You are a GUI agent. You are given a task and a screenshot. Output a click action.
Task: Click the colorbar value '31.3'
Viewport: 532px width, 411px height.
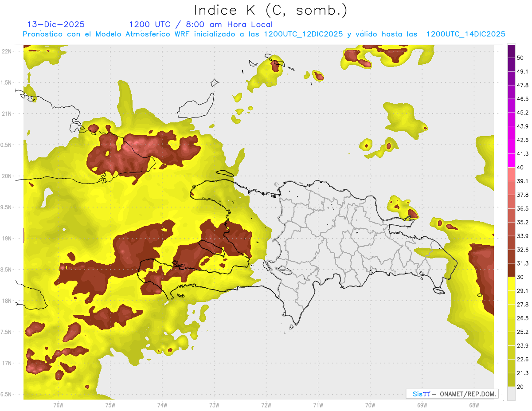click(523, 263)
